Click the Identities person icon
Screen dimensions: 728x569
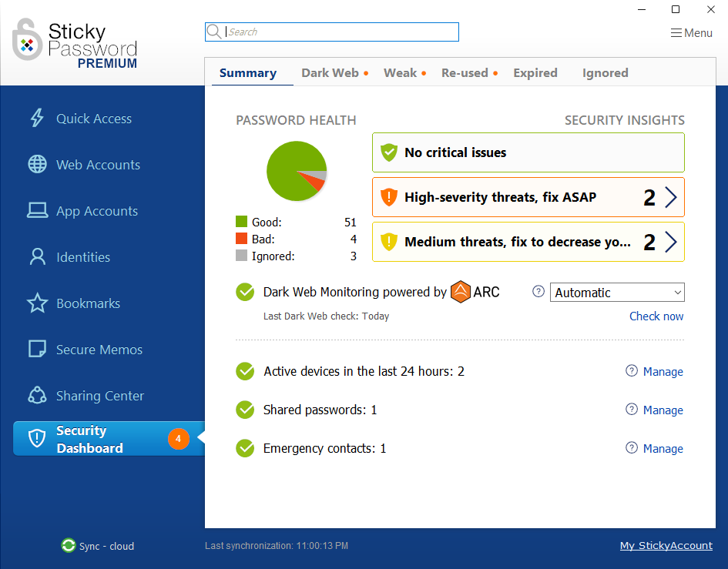[x=37, y=256]
